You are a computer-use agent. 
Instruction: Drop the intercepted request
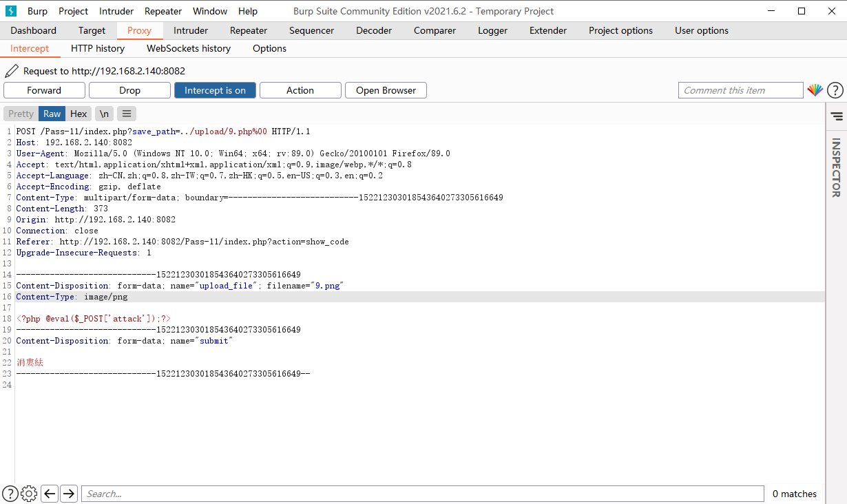point(129,90)
